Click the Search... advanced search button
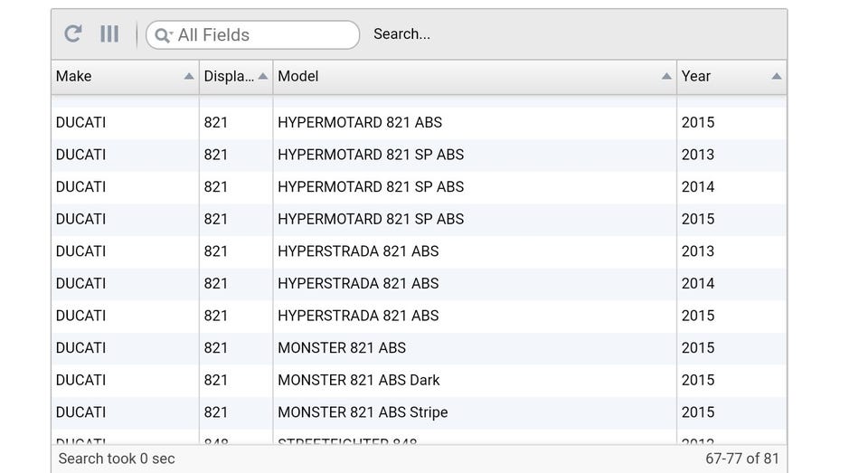 point(401,34)
